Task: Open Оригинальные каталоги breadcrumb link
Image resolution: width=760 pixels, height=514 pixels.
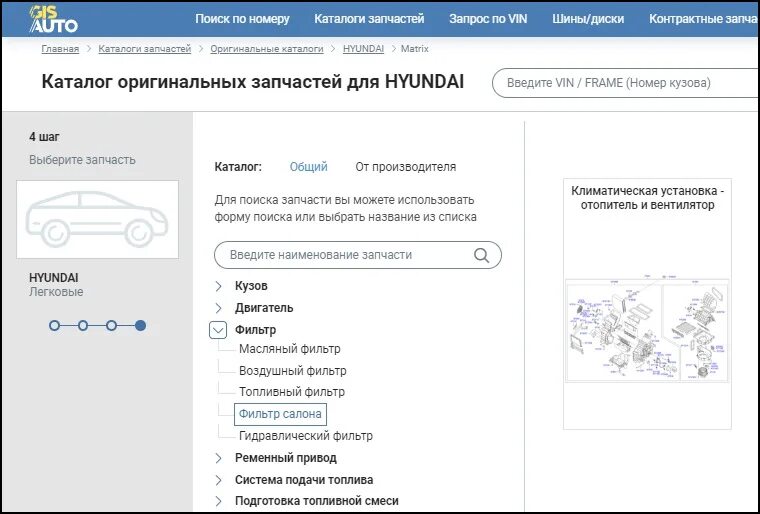Action: coord(267,49)
